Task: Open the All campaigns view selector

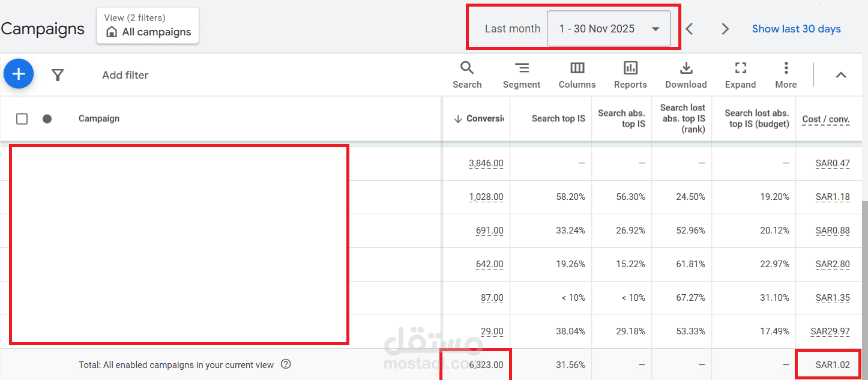Action: [x=148, y=26]
